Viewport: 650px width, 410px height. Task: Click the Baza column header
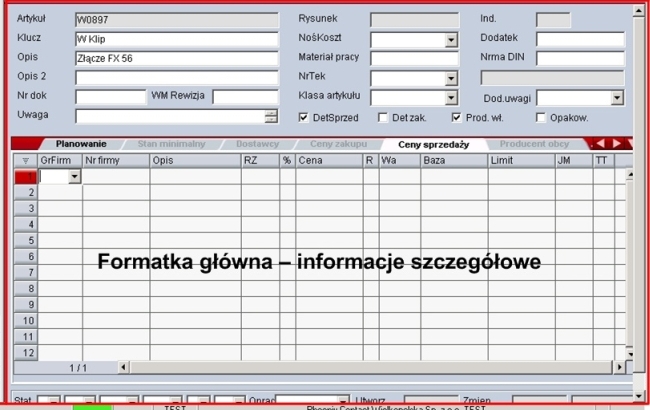[x=454, y=160]
